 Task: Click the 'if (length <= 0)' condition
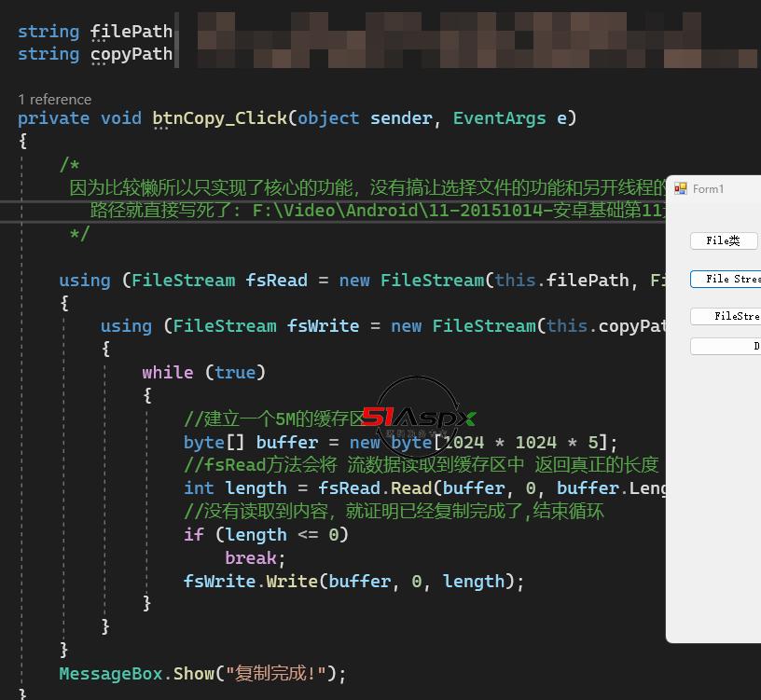tap(266, 535)
